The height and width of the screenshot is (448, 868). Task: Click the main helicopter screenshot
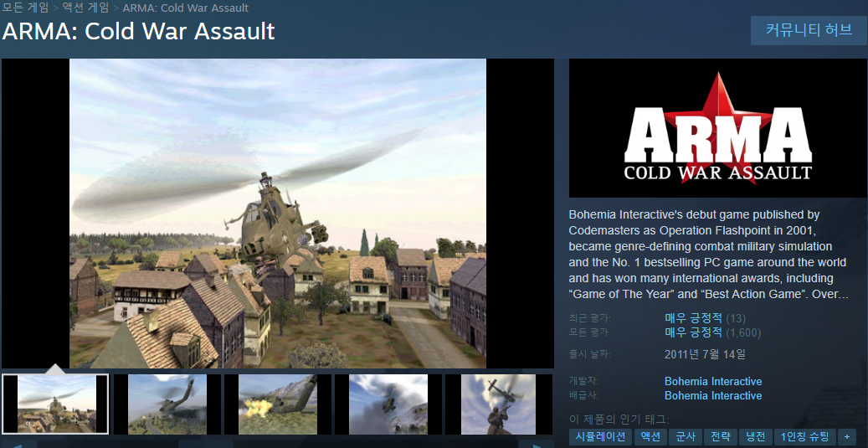point(278,214)
